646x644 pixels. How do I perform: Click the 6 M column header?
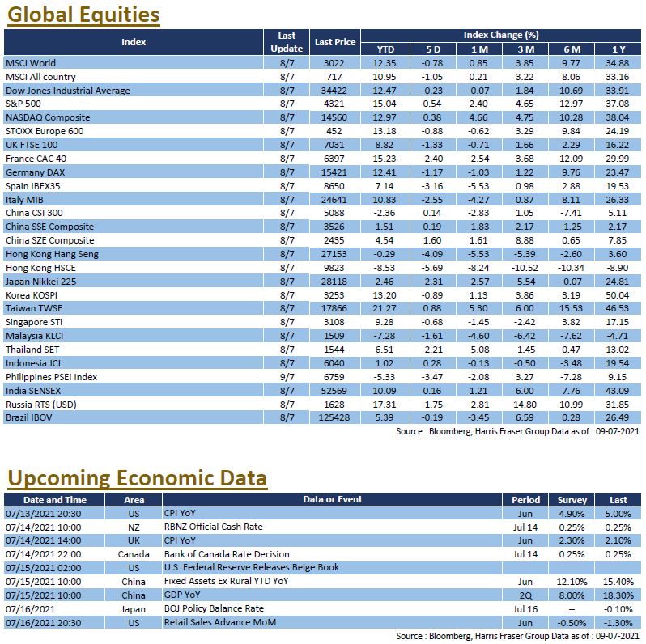click(x=572, y=49)
